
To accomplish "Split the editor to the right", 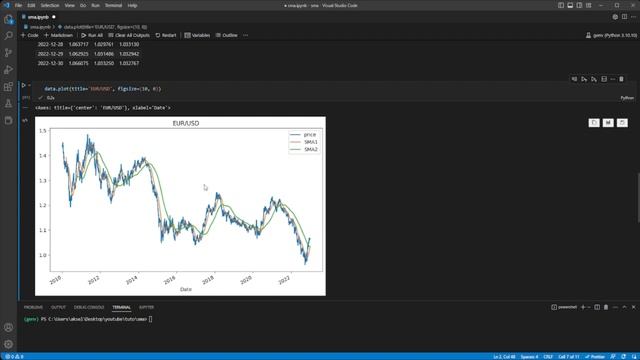I will click(624, 17).
